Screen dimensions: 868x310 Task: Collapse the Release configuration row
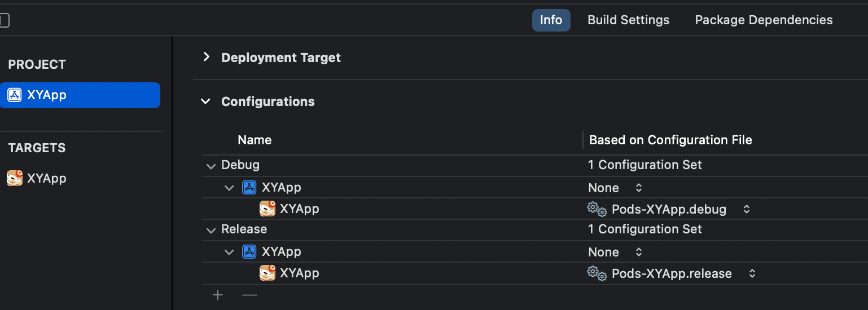coord(211,230)
